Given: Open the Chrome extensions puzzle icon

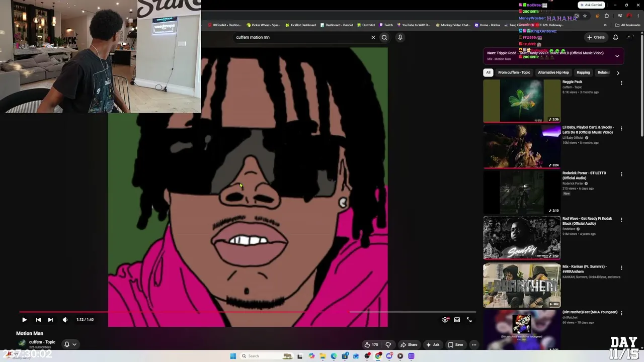Looking at the screenshot, I should coord(606,16).
